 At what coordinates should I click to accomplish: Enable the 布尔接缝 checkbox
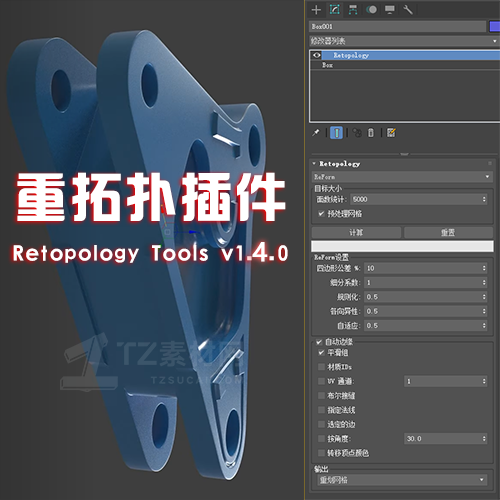tap(321, 396)
